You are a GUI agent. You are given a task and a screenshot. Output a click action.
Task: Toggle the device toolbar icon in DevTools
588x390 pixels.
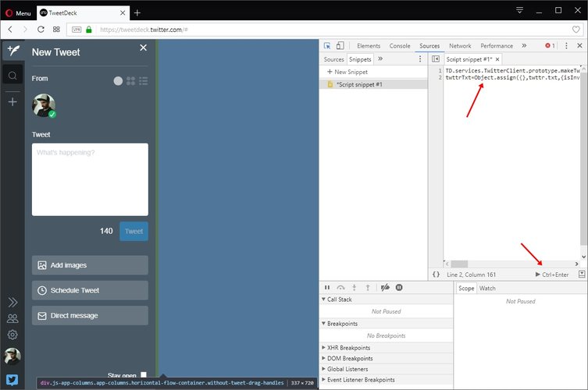click(x=340, y=46)
